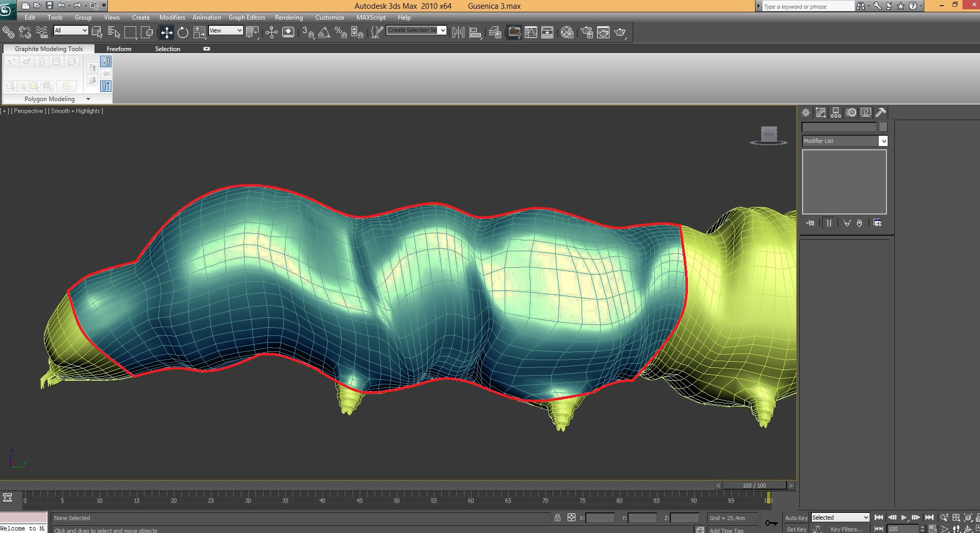980x533 pixels.
Task: Activate the Select and Rotate tool
Action: tap(183, 33)
